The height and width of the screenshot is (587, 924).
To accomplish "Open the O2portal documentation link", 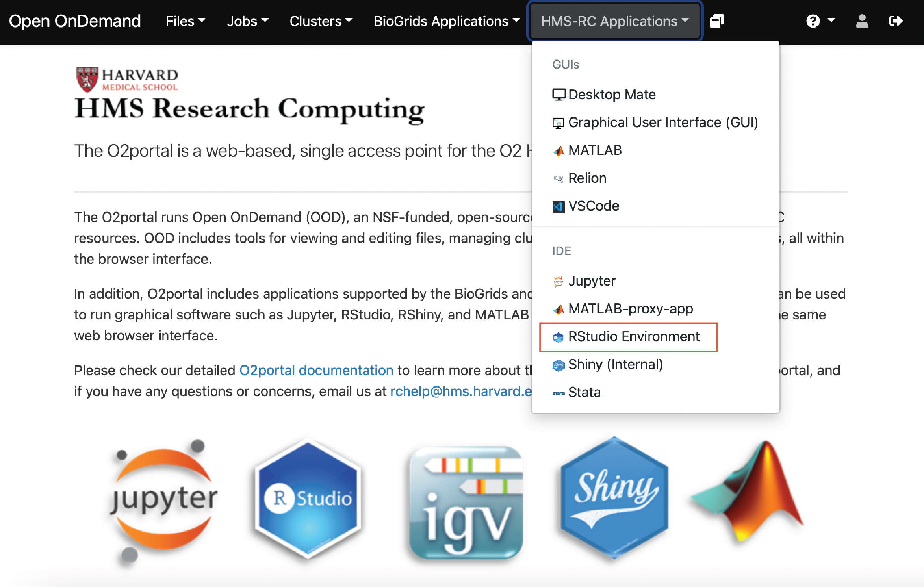I will click(316, 371).
